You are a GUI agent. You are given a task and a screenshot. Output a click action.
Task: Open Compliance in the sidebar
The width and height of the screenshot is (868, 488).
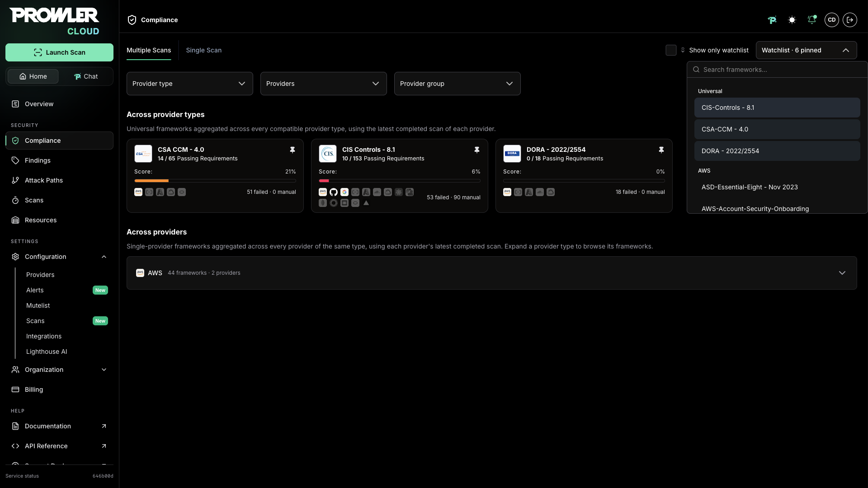(59, 141)
